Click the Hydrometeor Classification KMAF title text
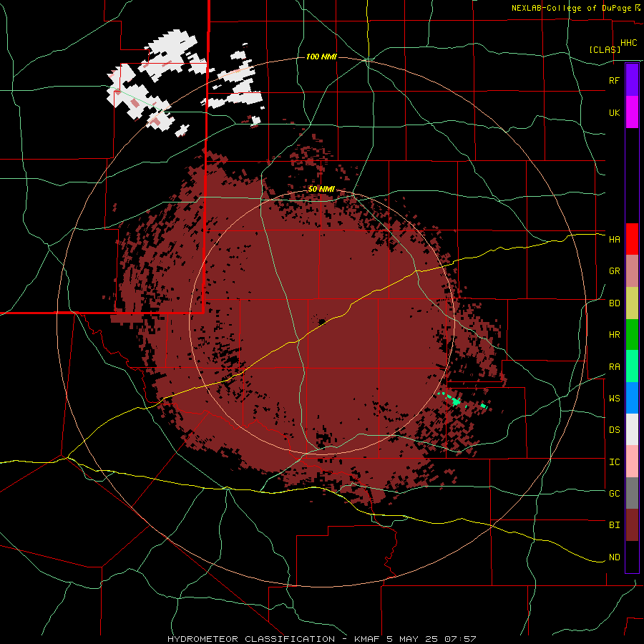This screenshot has width=644, height=644. coord(321,639)
